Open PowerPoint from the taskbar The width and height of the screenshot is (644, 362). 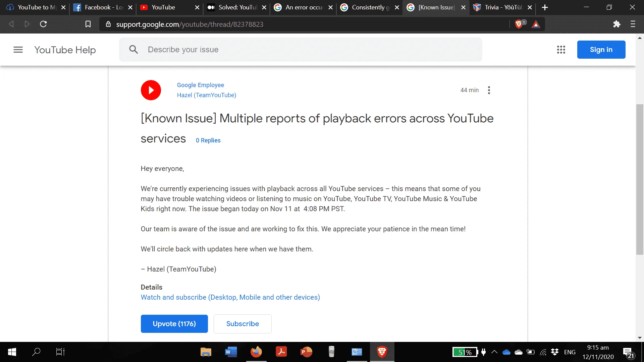tap(306, 352)
